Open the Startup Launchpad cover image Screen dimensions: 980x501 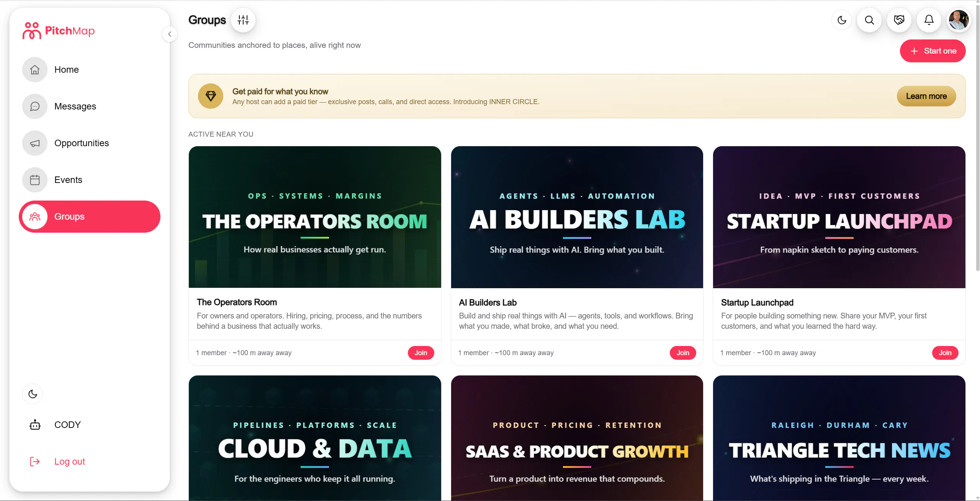point(839,217)
